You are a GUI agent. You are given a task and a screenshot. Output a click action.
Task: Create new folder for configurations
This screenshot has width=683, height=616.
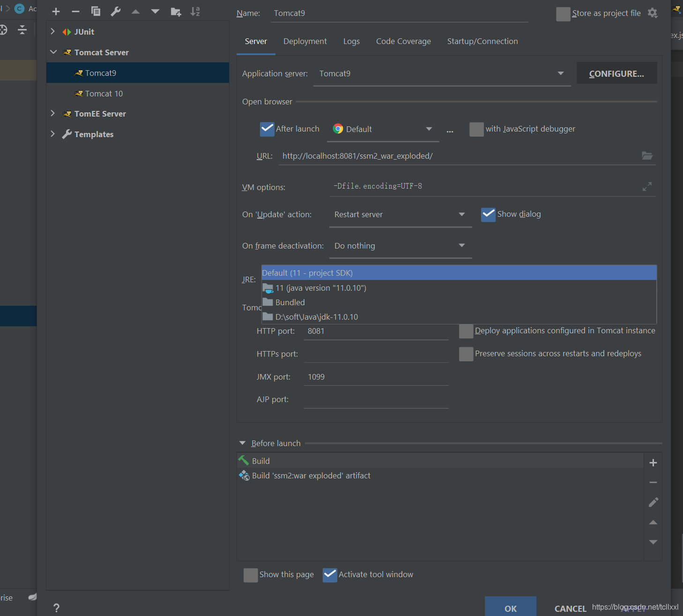tap(176, 12)
